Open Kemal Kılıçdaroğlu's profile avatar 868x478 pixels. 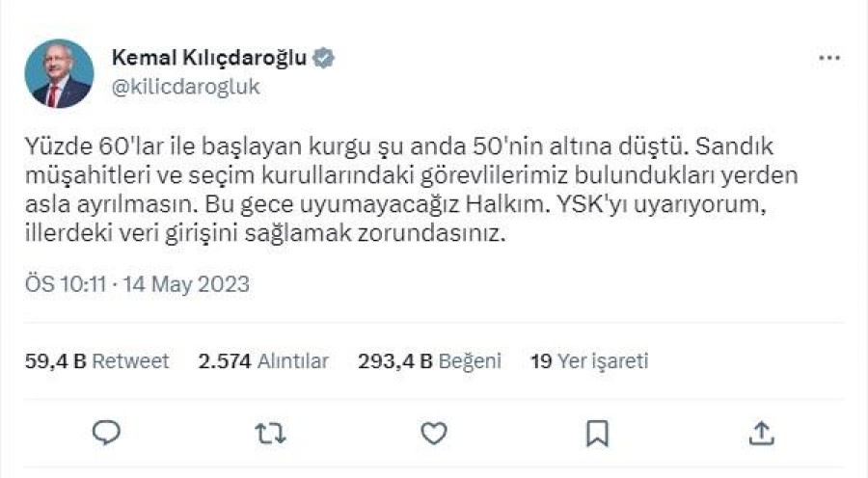(x=59, y=73)
